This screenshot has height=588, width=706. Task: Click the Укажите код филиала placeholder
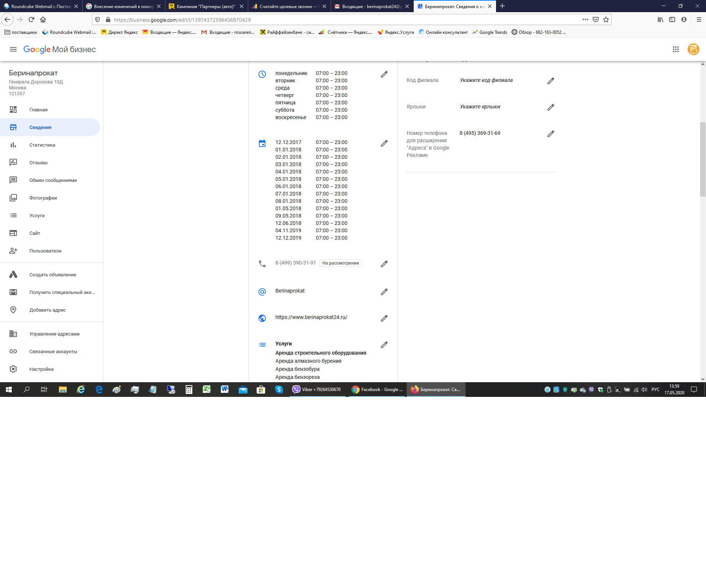tap(486, 80)
